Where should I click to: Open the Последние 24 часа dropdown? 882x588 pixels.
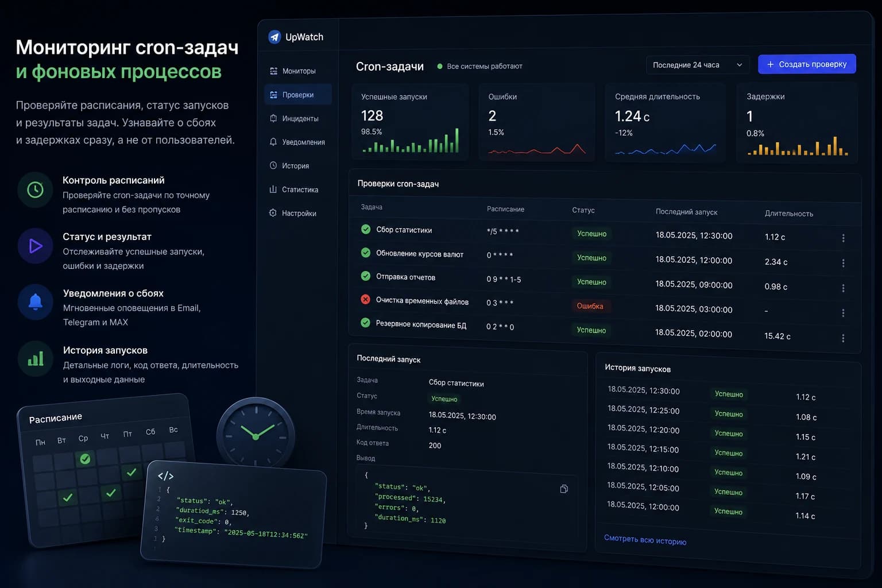698,65
